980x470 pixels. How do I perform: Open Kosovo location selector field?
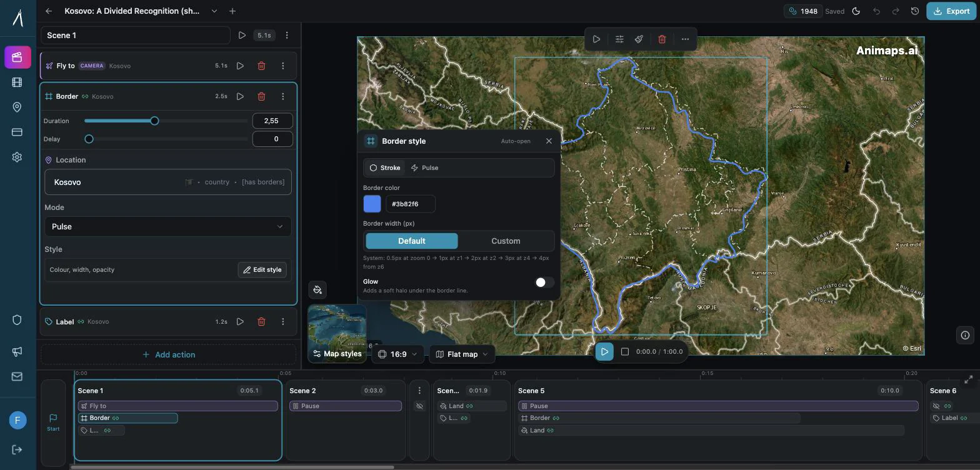[167, 182]
